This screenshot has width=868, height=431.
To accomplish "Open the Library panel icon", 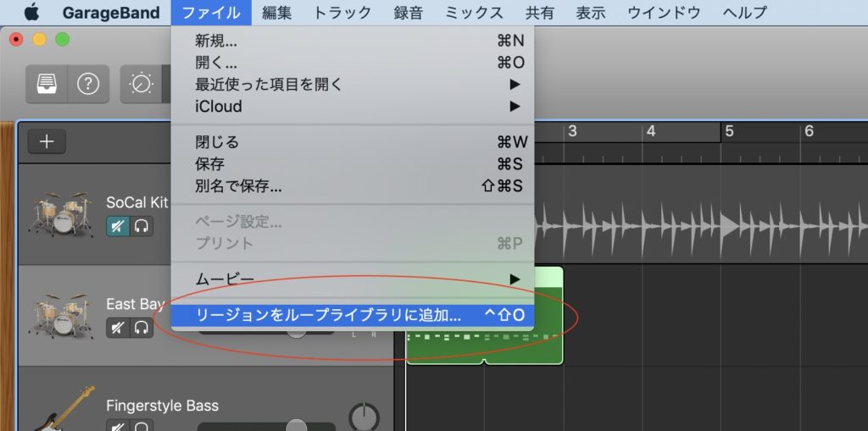I will (x=47, y=84).
